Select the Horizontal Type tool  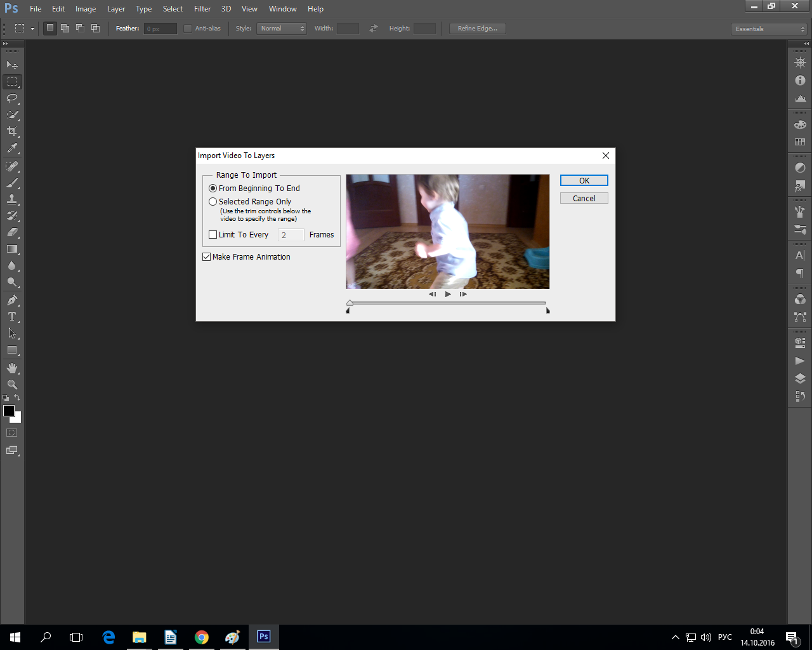click(x=12, y=317)
